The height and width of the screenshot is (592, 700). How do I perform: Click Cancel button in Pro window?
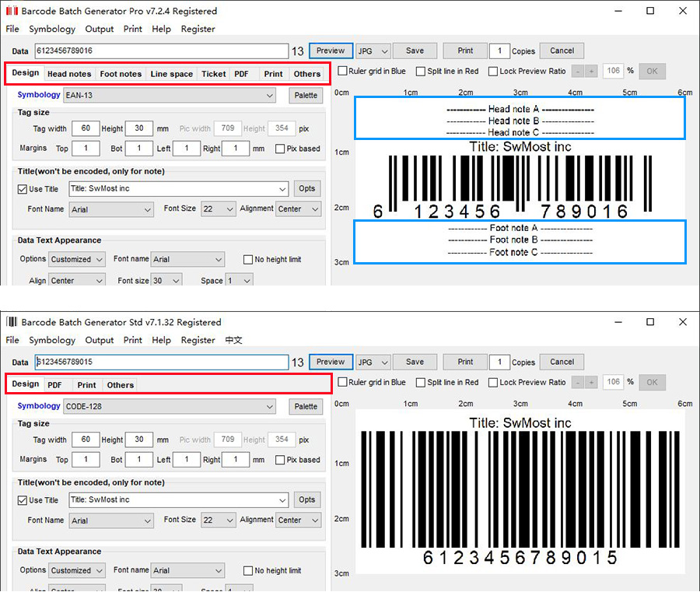click(562, 51)
